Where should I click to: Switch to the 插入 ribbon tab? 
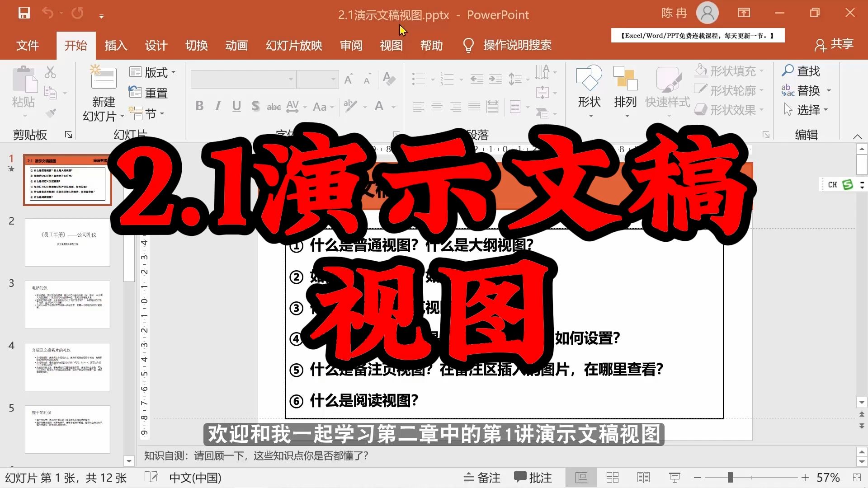(x=116, y=45)
